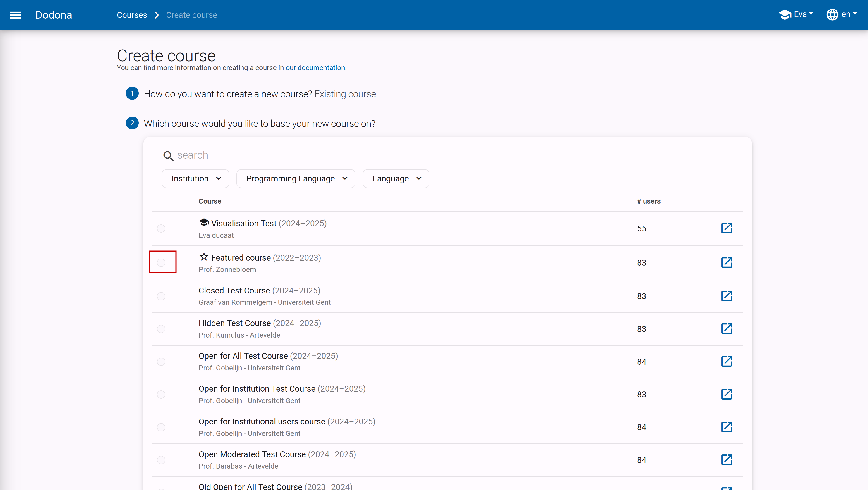Image resolution: width=868 pixels, height=490 pixels.
Task: Select Open Moderated Test Course radio
Action: pyautogui.click(x=161, y=460)
